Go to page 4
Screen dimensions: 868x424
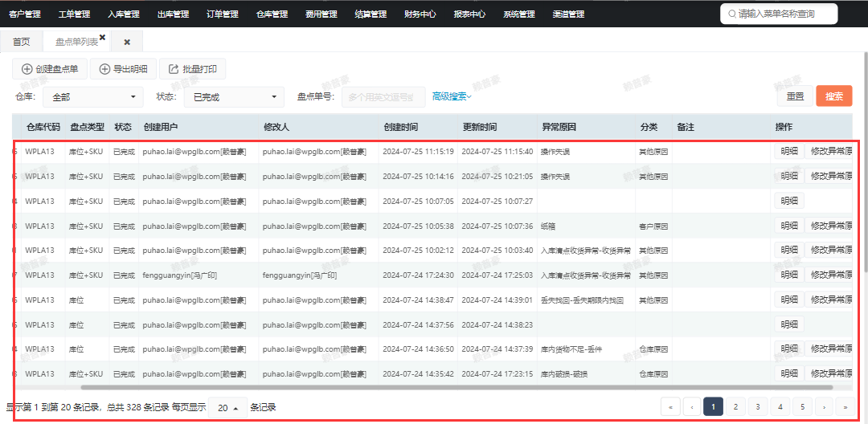point(780,407)
